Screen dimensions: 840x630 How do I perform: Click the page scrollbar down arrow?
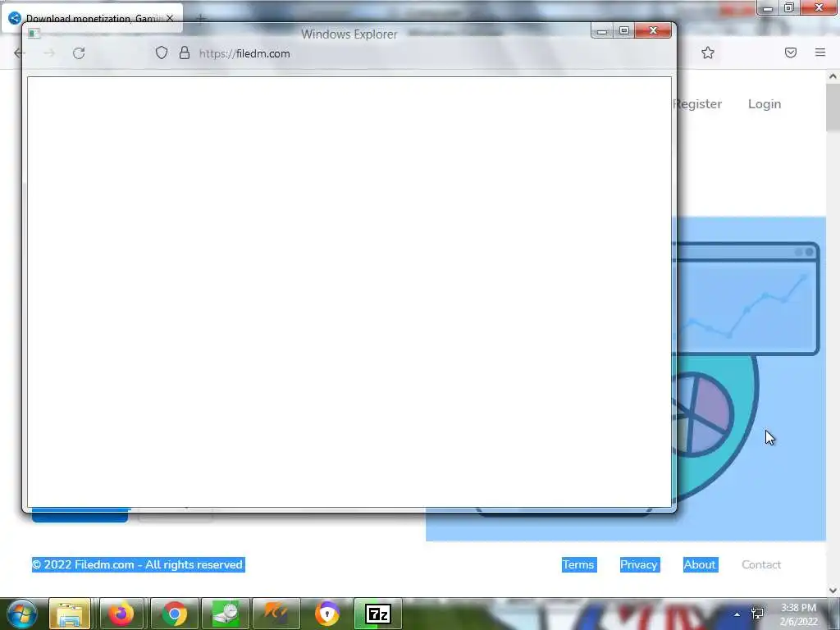pos(833,590)
